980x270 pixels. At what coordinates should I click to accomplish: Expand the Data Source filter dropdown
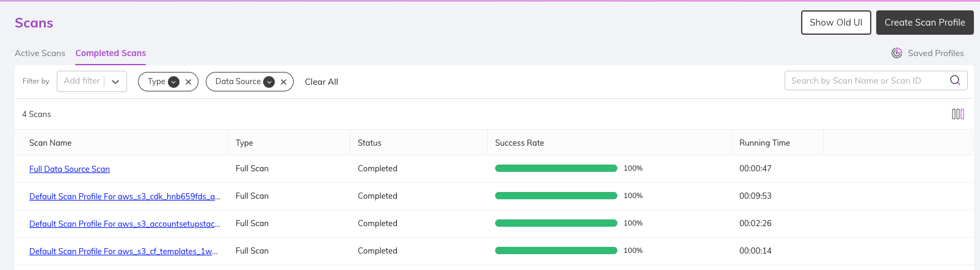[269, 82]
